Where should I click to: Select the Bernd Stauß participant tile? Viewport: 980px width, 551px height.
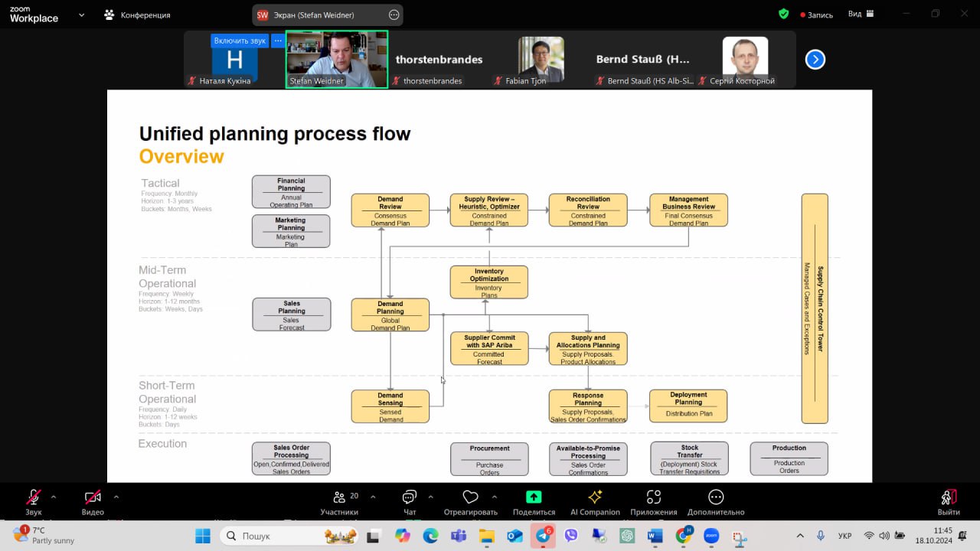(x=643, y=60)
